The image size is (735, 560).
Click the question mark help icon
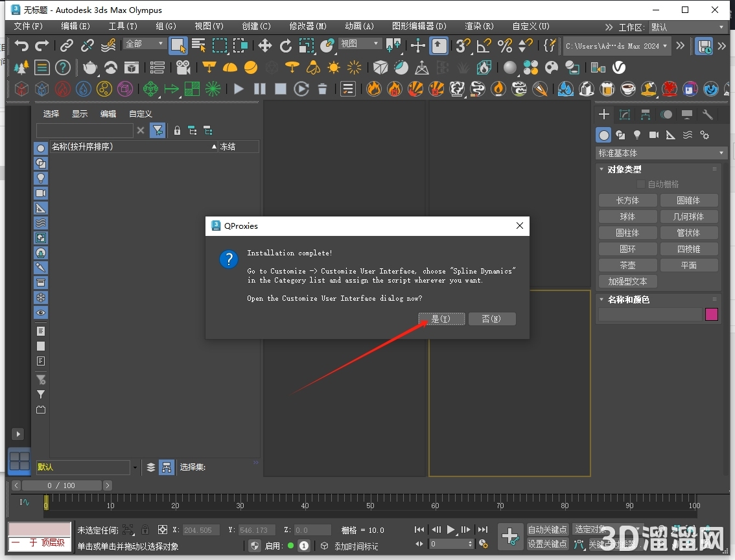pos(62,68)
